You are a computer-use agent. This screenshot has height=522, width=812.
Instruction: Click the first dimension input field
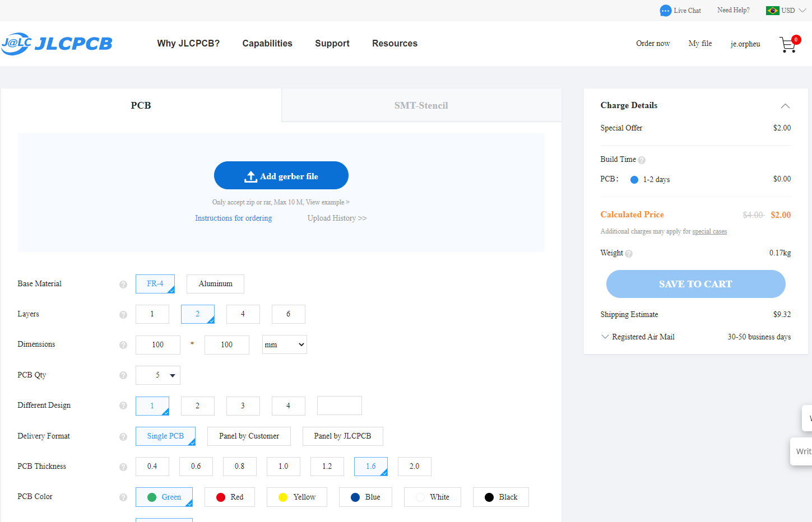[x=158, y=345]
